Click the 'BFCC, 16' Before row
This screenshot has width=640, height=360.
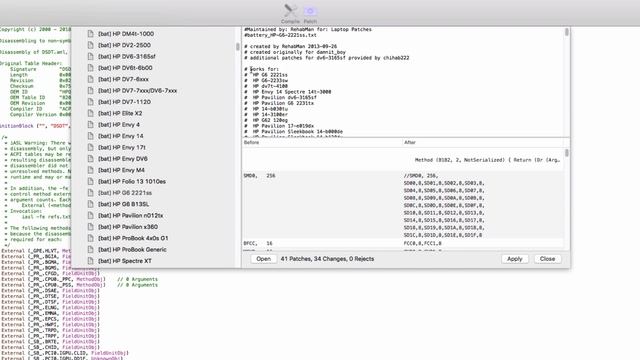pos(258,243)
